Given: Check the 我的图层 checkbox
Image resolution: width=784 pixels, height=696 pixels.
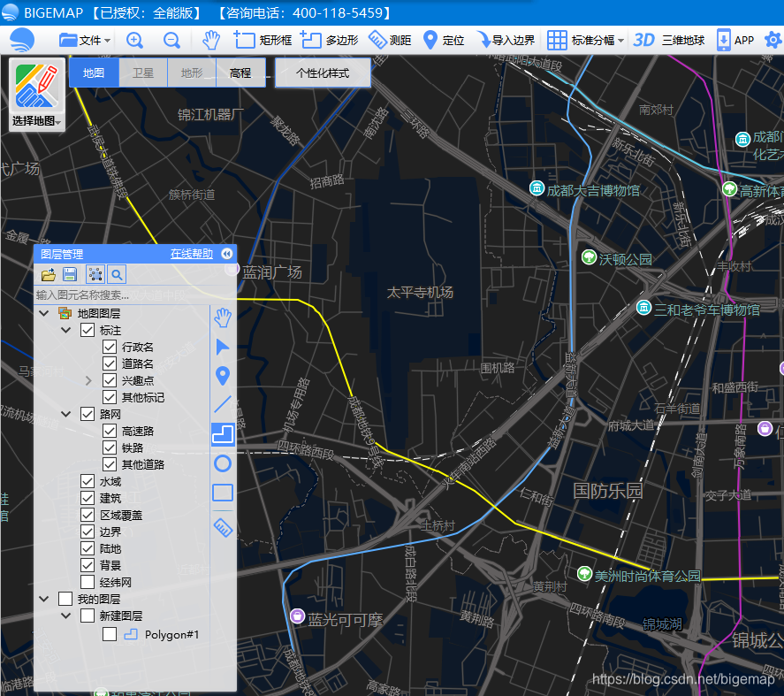Looking at the screenshot, I should 65,599.
